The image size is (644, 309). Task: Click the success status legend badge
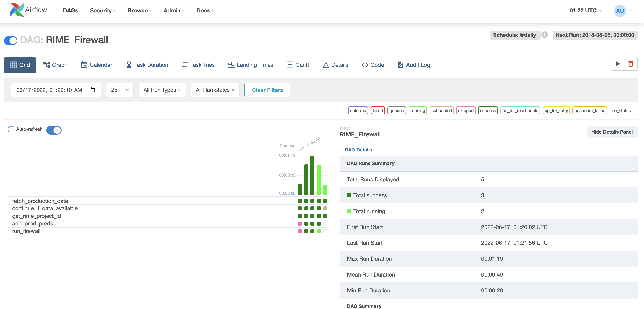(488, 111)
